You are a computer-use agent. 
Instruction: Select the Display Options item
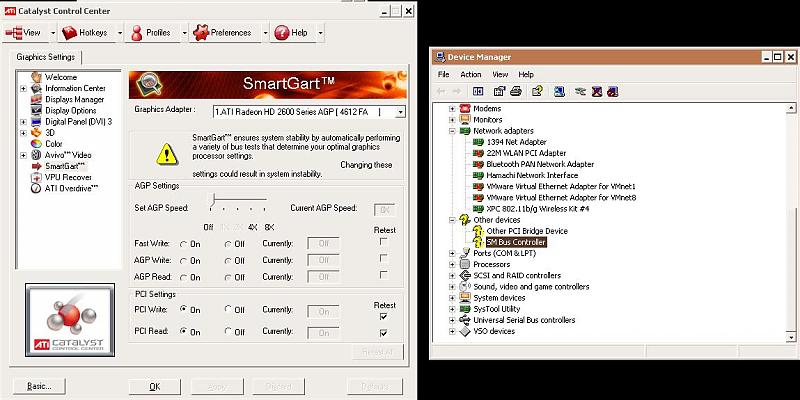pyautogui.click(x=70, y=110)
